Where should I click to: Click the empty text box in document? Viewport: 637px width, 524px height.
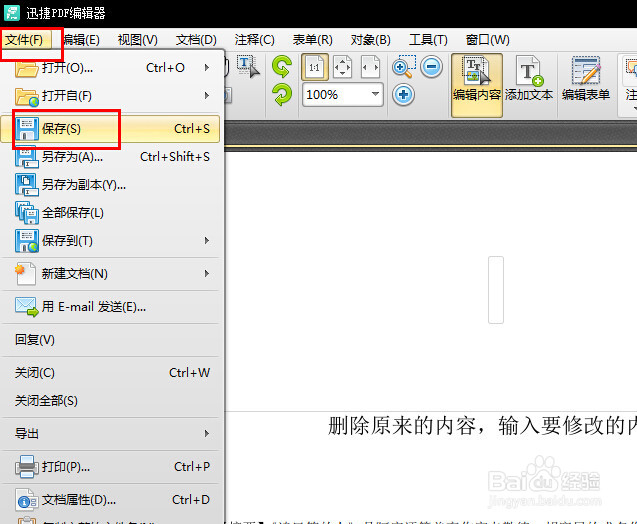(496, 290)
